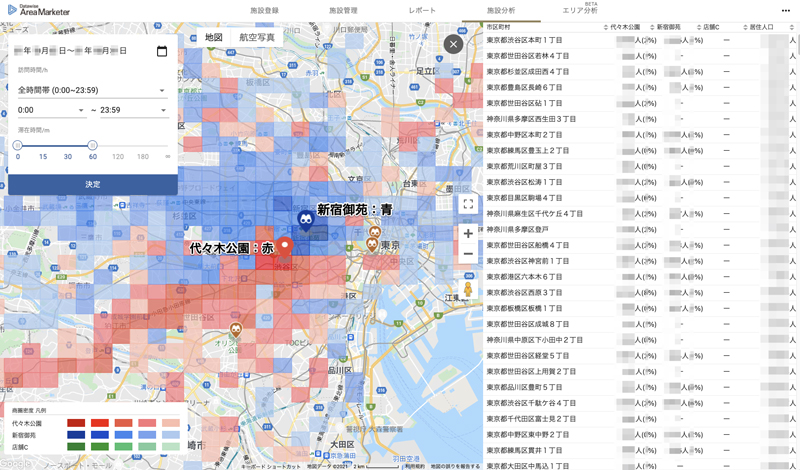Open the レポート tab

422,11
